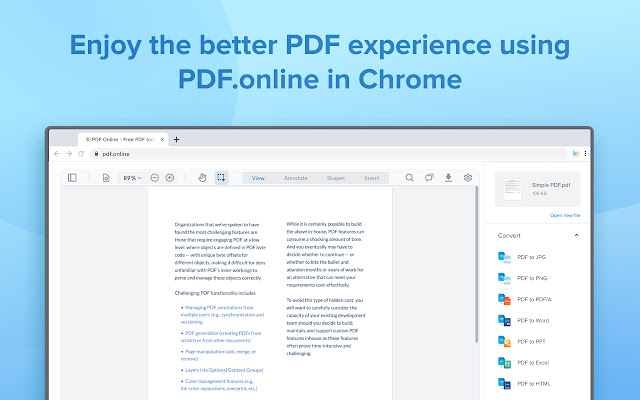Image resolution: width=640 pixels, height=400 pixels.
Task: Click the document viewer vertical scrollbar
Action: click(x=476, y=264)
